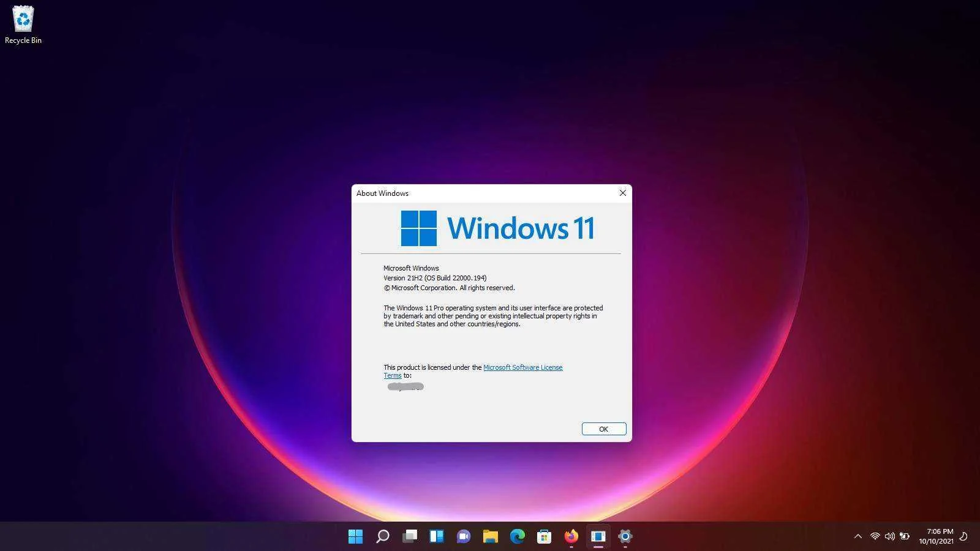Click the Microsoft Corporation copyright line

[449, 288]
